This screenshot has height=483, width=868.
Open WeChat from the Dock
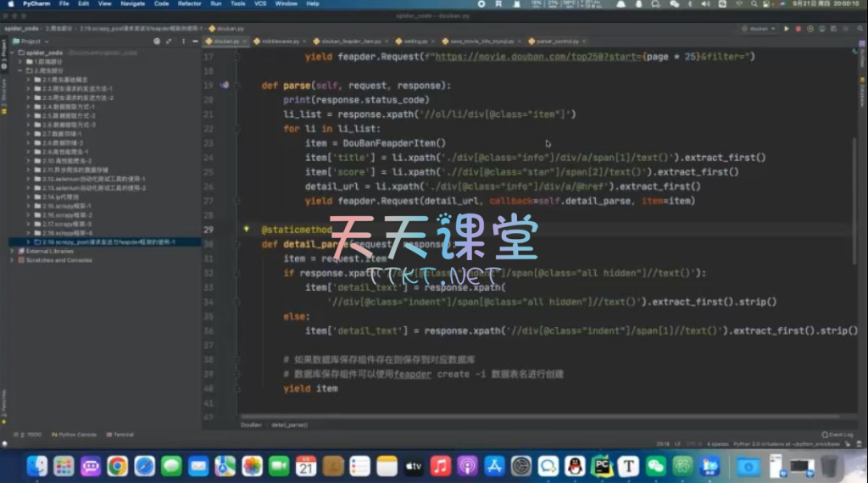coord(655,465)
